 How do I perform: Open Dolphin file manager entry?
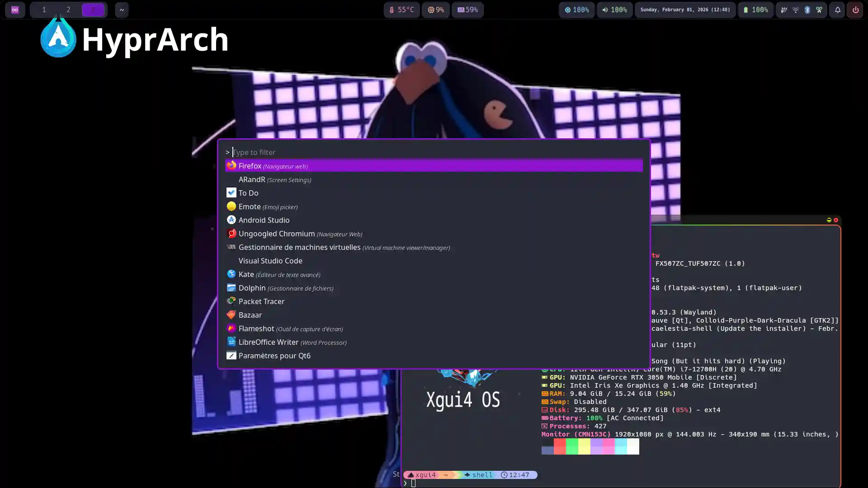tap(434, 287)
